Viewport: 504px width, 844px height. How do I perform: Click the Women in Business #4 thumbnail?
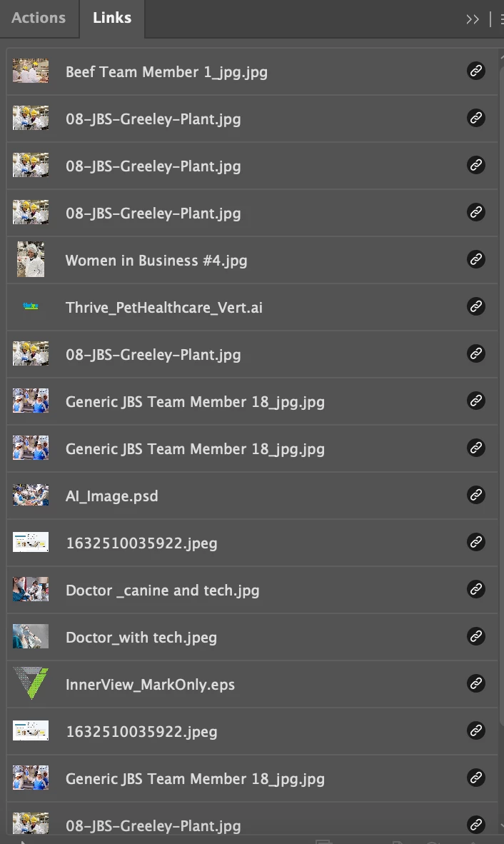coord(31,259)
